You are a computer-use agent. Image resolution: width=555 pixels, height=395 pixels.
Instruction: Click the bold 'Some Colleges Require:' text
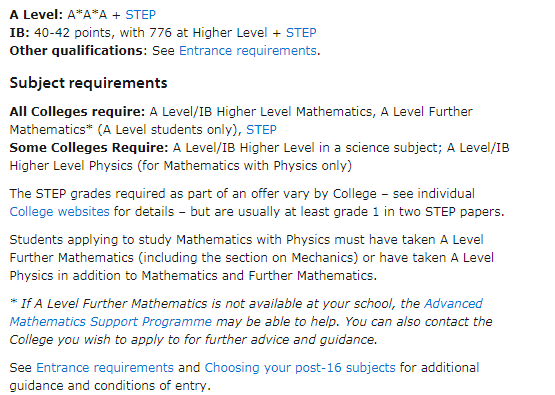coord(89,148)
